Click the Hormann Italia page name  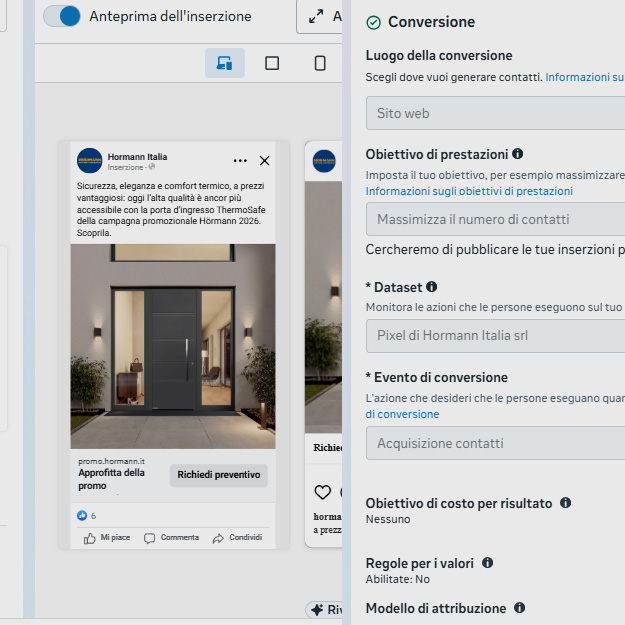click(138, 157)
